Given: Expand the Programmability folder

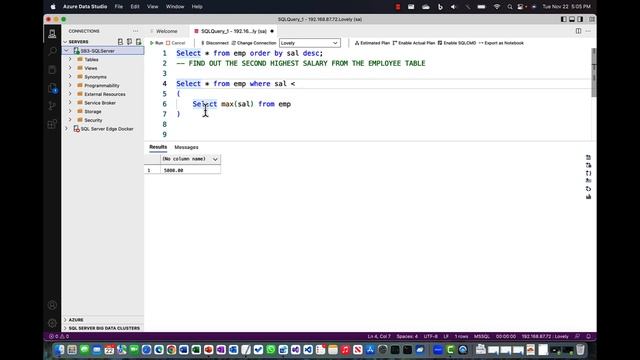Looking at the screenshot, I should click(x=70, y=85).
